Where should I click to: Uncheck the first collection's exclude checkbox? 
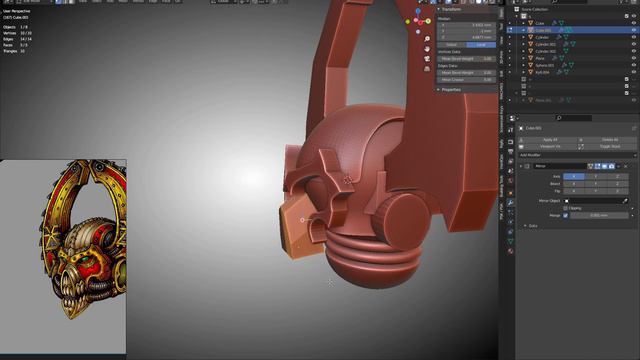tap(627, 16)
